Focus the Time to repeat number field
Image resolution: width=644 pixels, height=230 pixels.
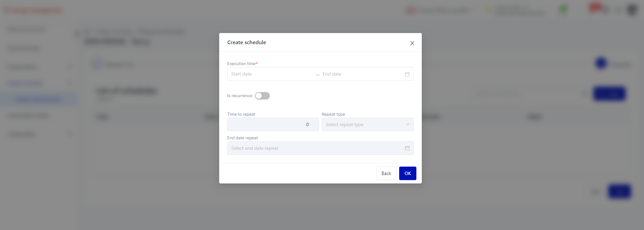273,124
